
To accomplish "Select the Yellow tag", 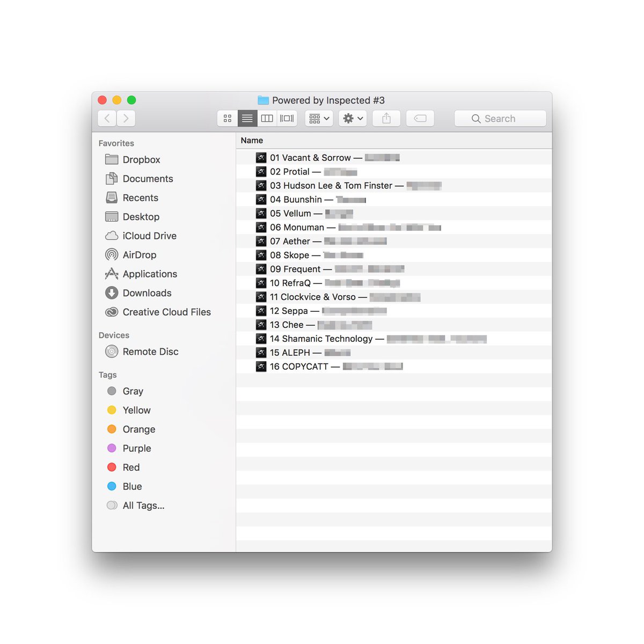I will (x=137, y=410).
